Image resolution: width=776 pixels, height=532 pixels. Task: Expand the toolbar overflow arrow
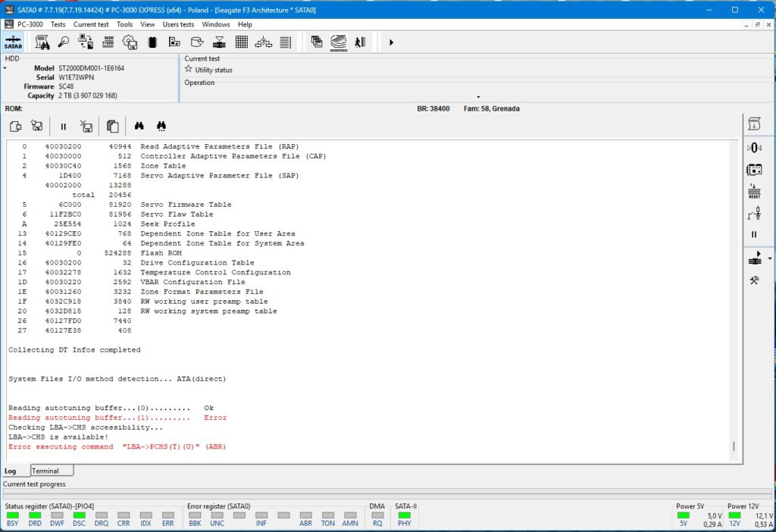tap(391, 42)
